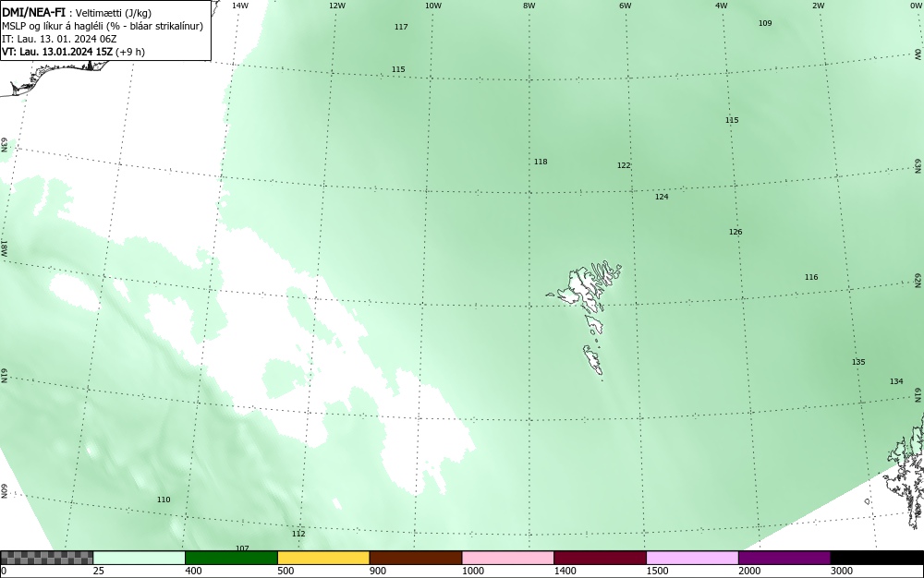Click the 6W longitude label
The height and width of the screenshot is (578, 924).
(626, 6)
